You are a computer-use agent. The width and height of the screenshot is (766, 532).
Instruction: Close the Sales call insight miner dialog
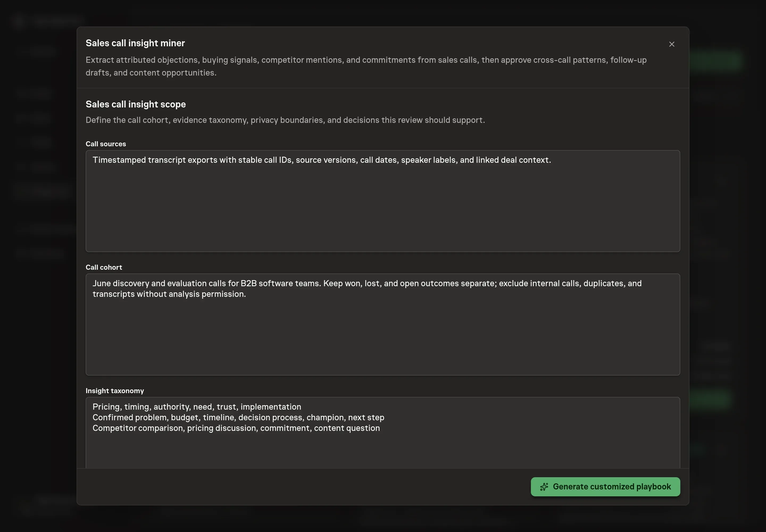point(671,44)
